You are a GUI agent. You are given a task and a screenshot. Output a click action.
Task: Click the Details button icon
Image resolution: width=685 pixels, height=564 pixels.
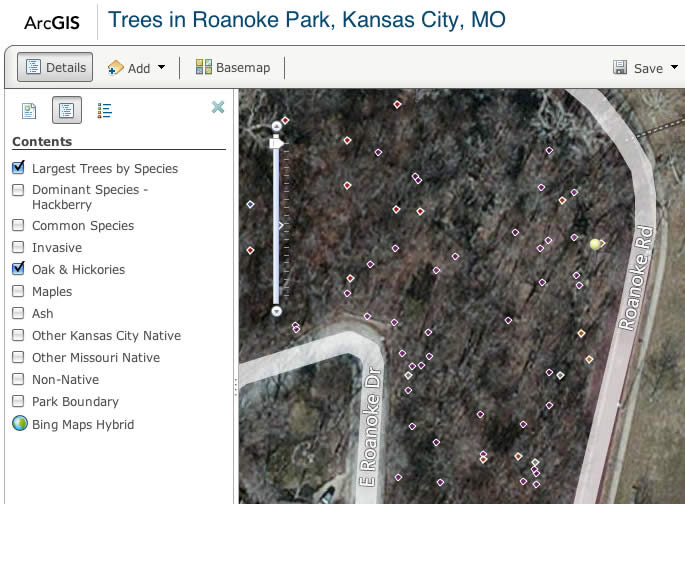click(x=33, y=68)
